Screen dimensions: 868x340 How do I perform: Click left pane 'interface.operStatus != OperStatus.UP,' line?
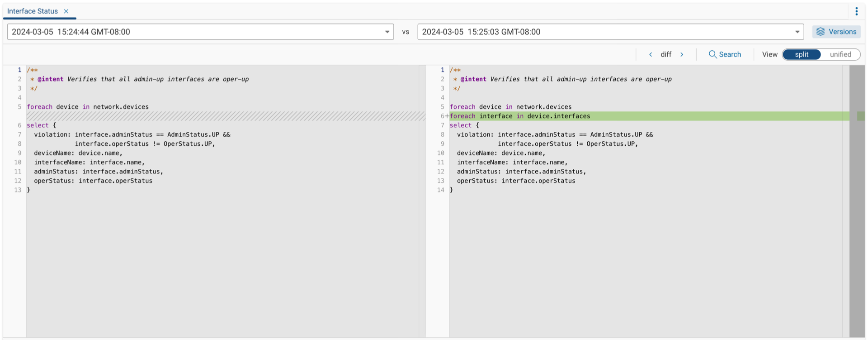[145, 144]
